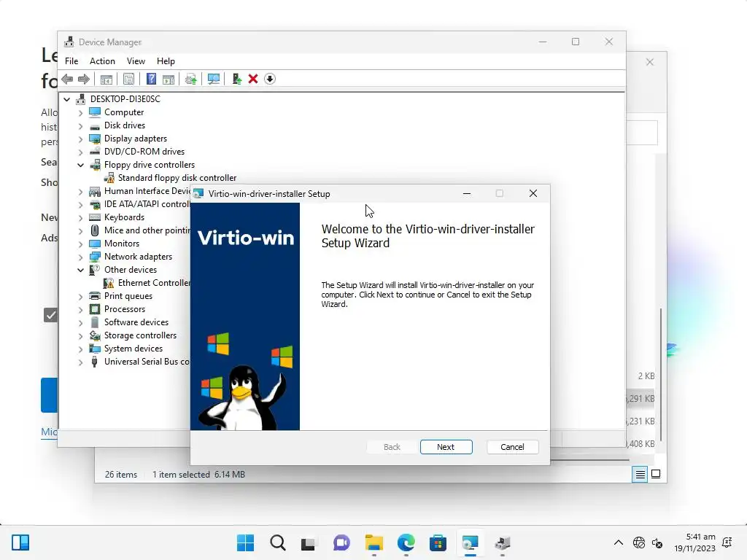747x560 pixels.
Task: Click the warning icon beside Ethernet Controller
Action: click(109, 283)
